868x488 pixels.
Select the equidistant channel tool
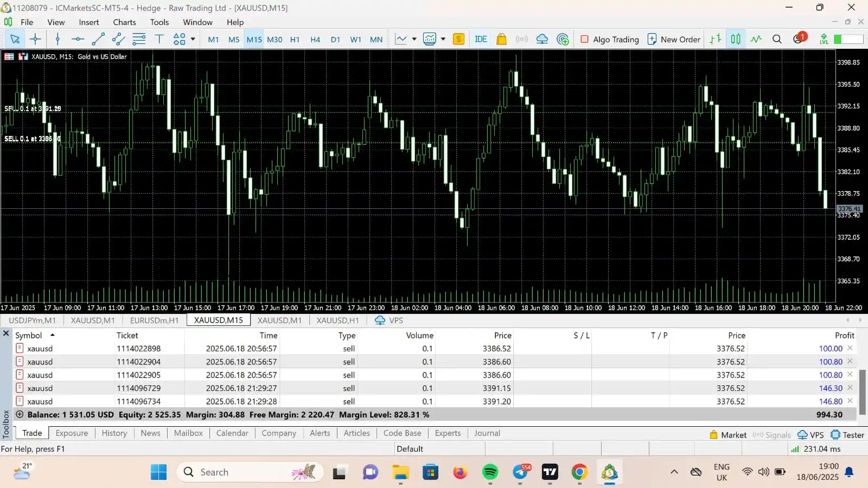pyautogui.click(x=118, y=39)
